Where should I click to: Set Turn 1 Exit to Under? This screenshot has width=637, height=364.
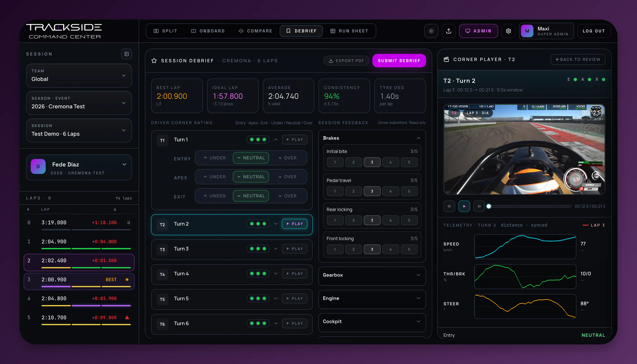pyautogui.click(x=214, y=196)
